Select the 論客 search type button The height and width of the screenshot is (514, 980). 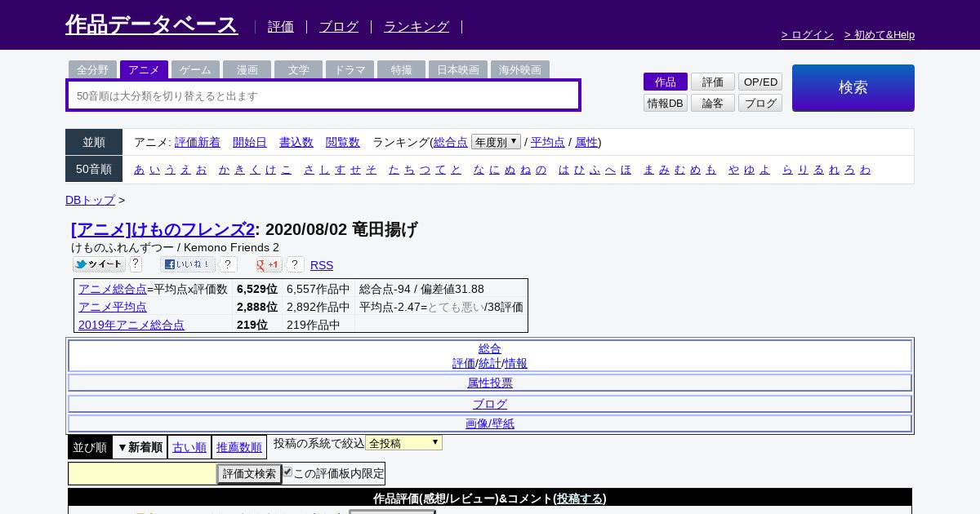713,103
